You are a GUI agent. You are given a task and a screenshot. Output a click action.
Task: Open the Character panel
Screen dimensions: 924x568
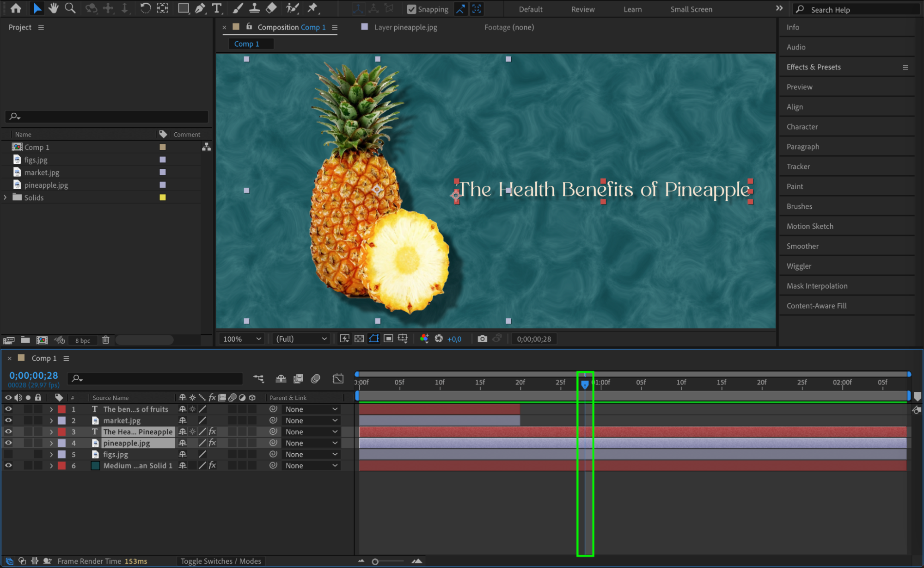click(802, 127)
